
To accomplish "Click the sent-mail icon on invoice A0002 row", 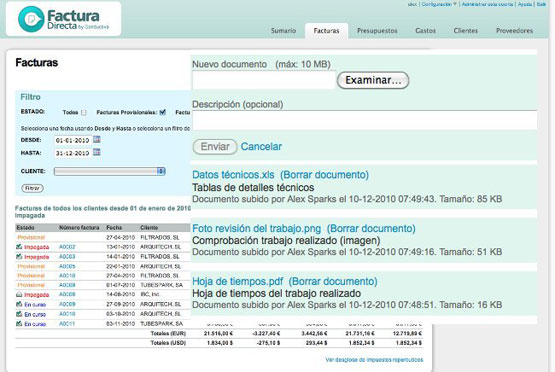I will (x=19, y=247).
